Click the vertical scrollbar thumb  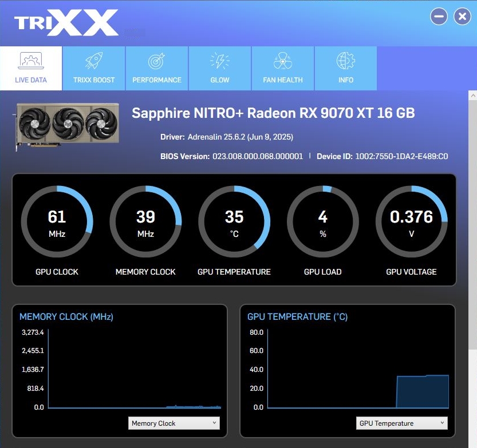(473, 225)
